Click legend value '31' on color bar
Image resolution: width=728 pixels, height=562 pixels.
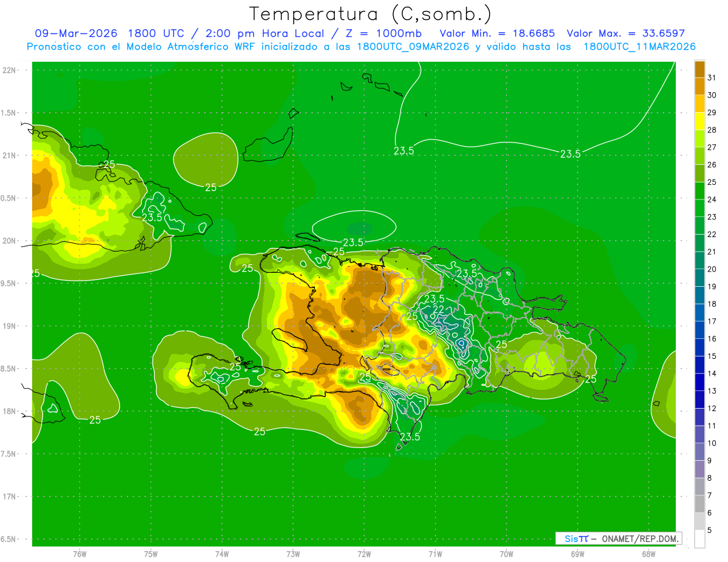coord(712,78)
